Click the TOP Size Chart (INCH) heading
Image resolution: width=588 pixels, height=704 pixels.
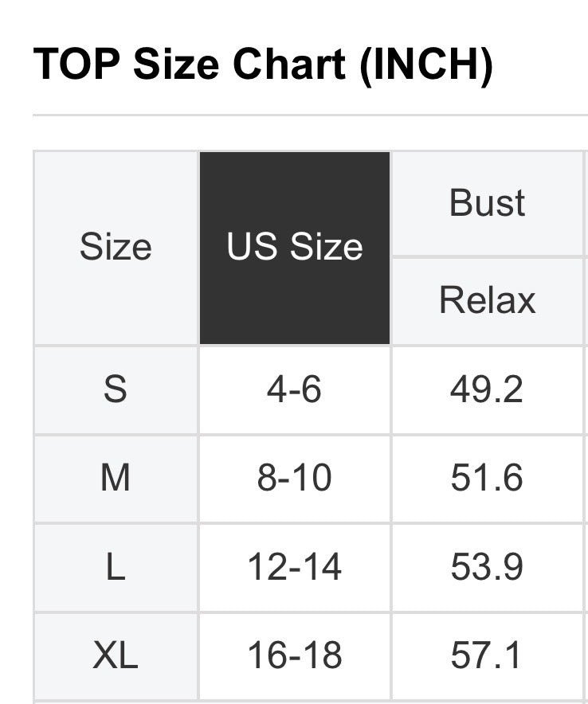tap(263, 65)
